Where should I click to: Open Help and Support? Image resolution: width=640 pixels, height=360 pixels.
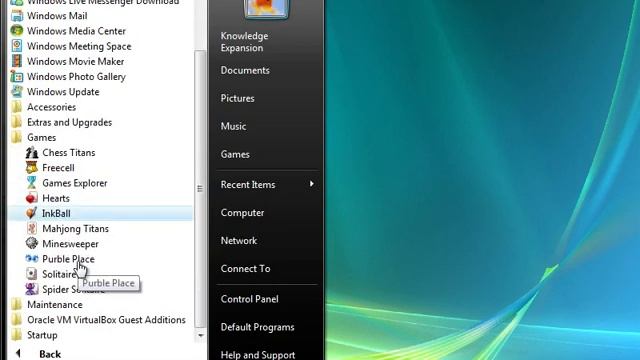tap(258, 355)
